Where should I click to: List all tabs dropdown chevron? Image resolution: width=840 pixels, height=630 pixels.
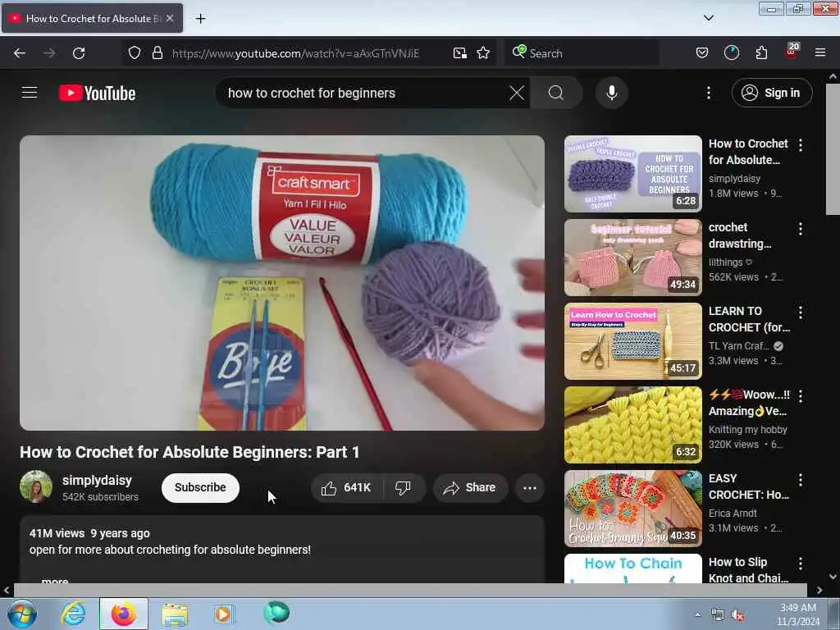[x=708, y=18]
